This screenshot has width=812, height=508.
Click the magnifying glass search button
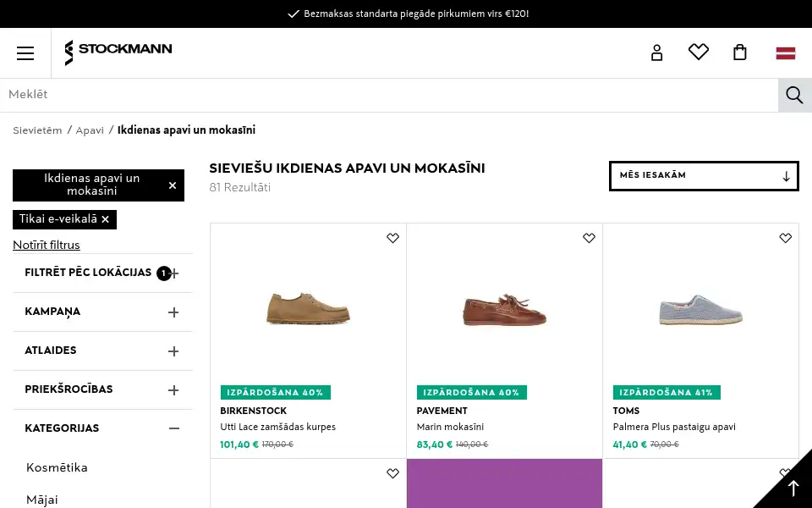click(x=794, y=95)
